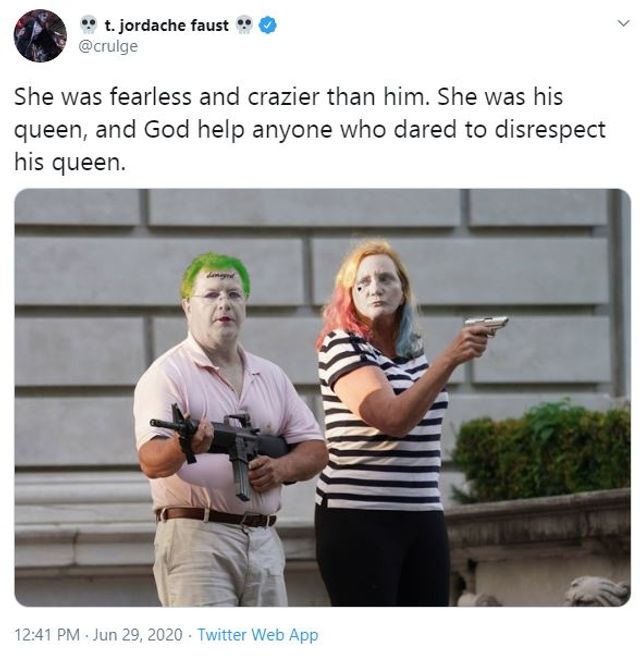The width and height of the screenshot is (640, 656).
Task: Click the silver handgun in the photo
Action: point(486,325)
